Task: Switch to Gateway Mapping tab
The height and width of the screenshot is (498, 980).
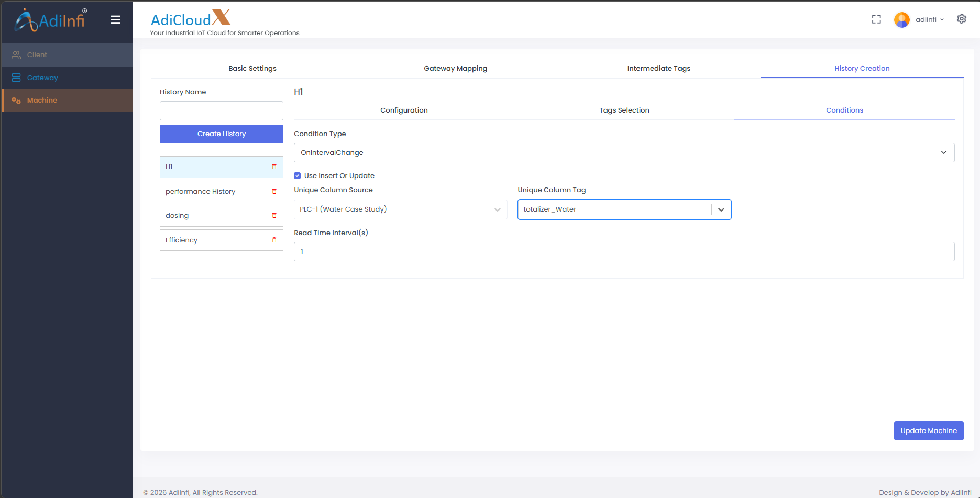Action: pos(455,69)
